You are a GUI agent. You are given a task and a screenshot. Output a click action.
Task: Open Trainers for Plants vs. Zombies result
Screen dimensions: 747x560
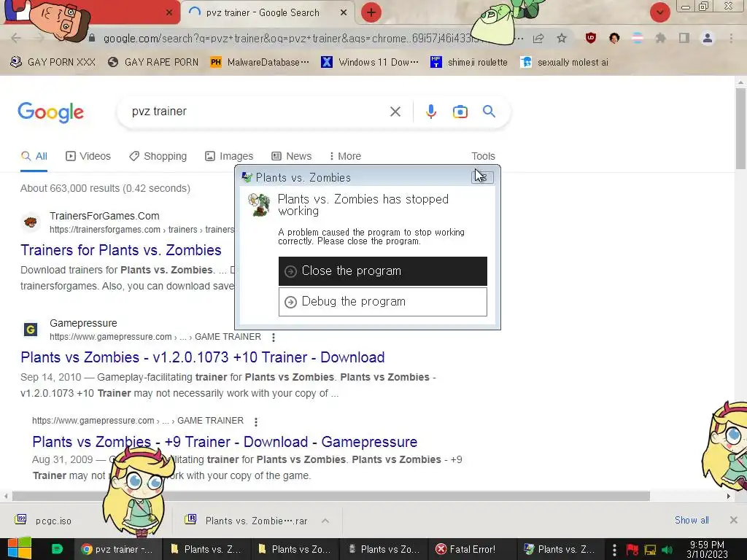point(121,250)
